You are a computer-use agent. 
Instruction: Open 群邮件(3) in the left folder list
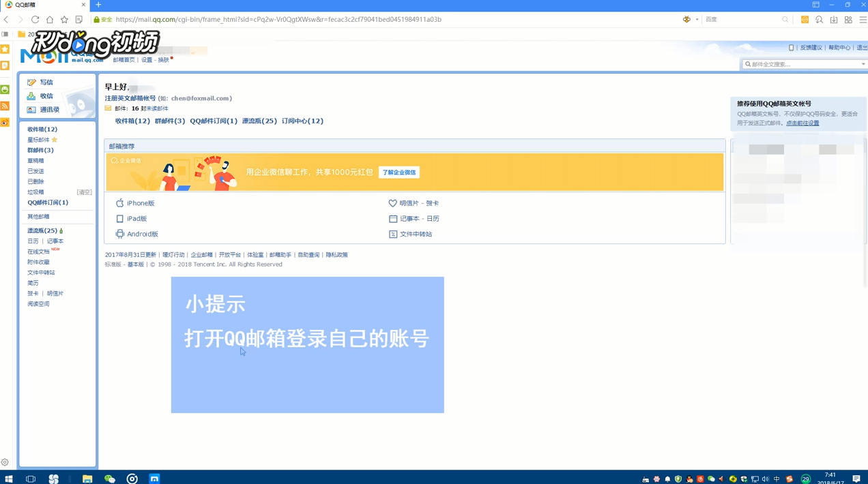pos(40,151)
